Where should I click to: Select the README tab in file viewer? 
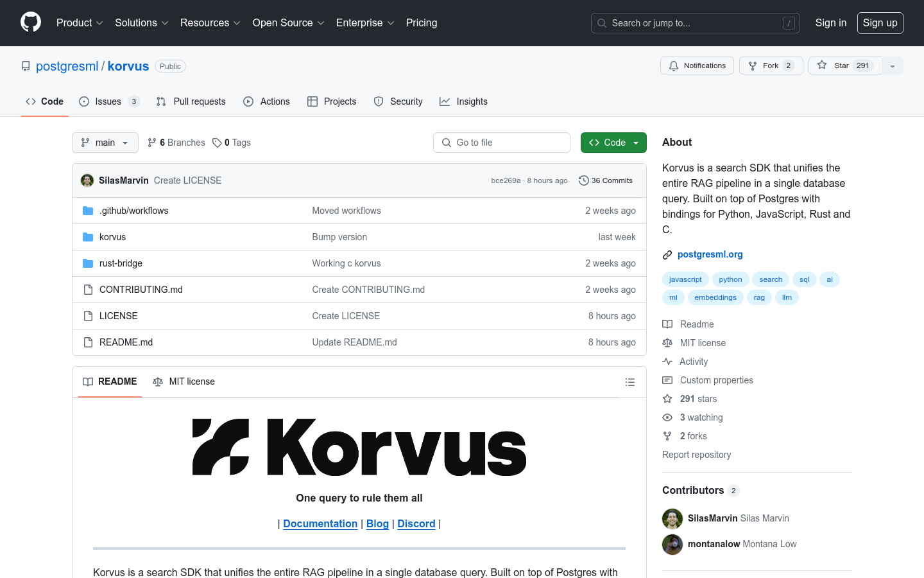click(x=110, y=381)
